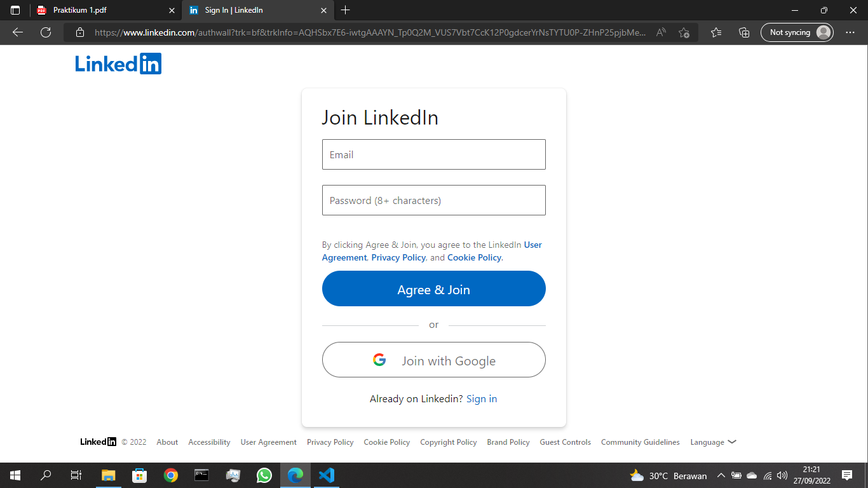The height and width of the screenshot is (488, 868).
Task: Add this page to favorites star icon
Action: pyautogui.click(x=684, y=32)
